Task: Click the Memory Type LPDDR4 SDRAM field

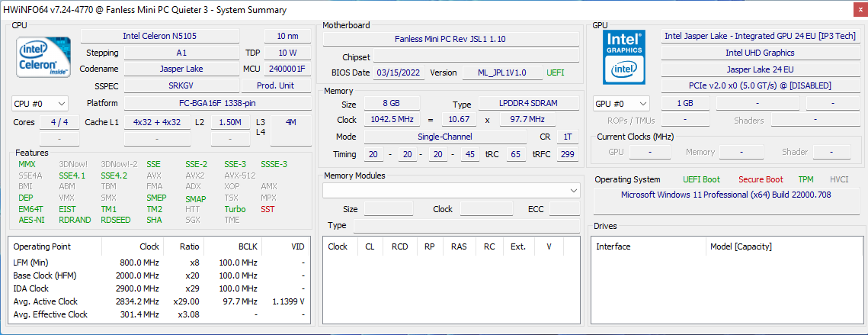Action: [x=529, y=103]
